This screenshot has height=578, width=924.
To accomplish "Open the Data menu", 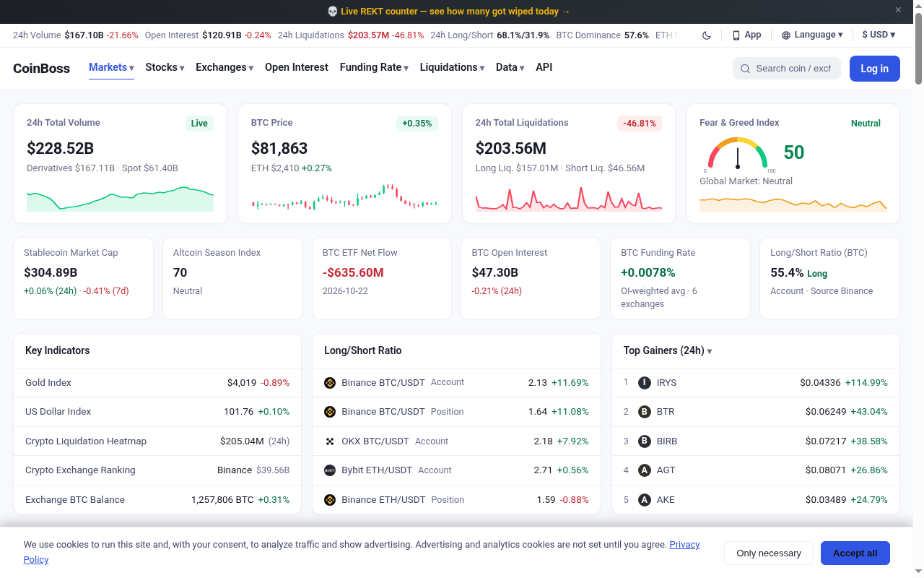I will point(510,67).
